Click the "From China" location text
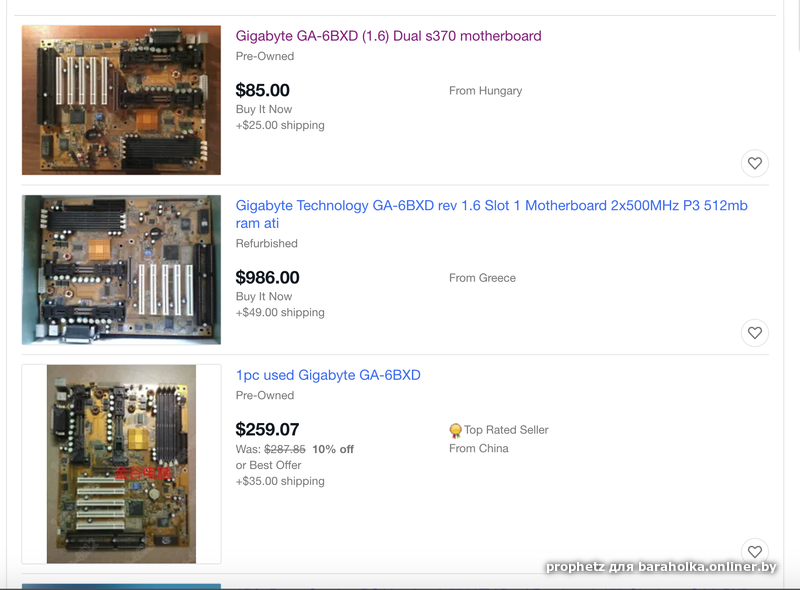 pyautogui.click(x=479, y=449)
